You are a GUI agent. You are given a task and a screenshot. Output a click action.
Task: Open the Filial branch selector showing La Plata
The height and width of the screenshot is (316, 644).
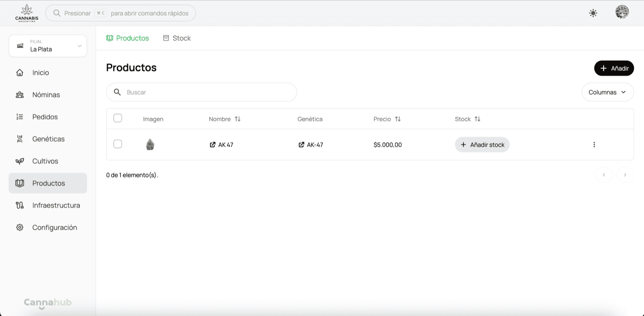[x=47, y=46]
